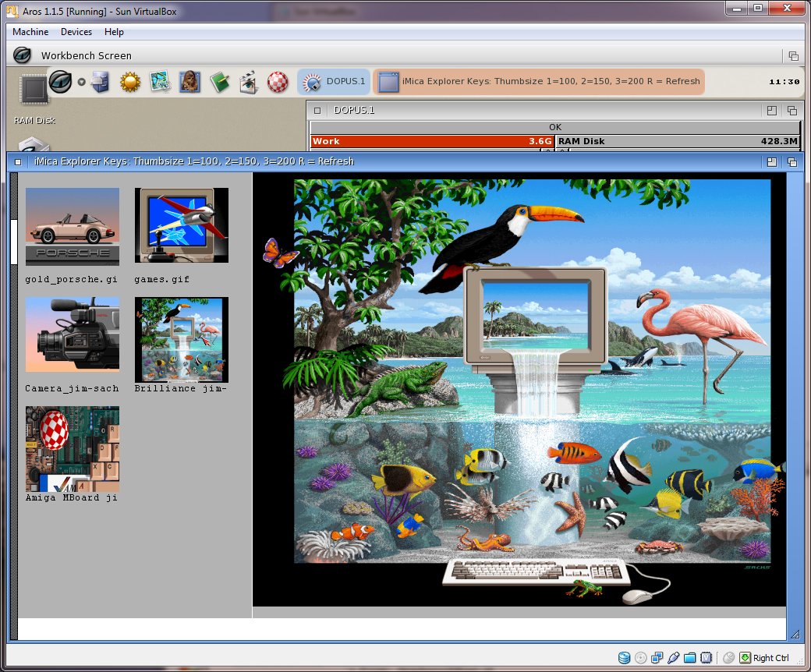The width and height of the screenshot is (811, 672).
Task: Select the Camera_jim-sach thumbnail
Action: click(x=73, y=334)
